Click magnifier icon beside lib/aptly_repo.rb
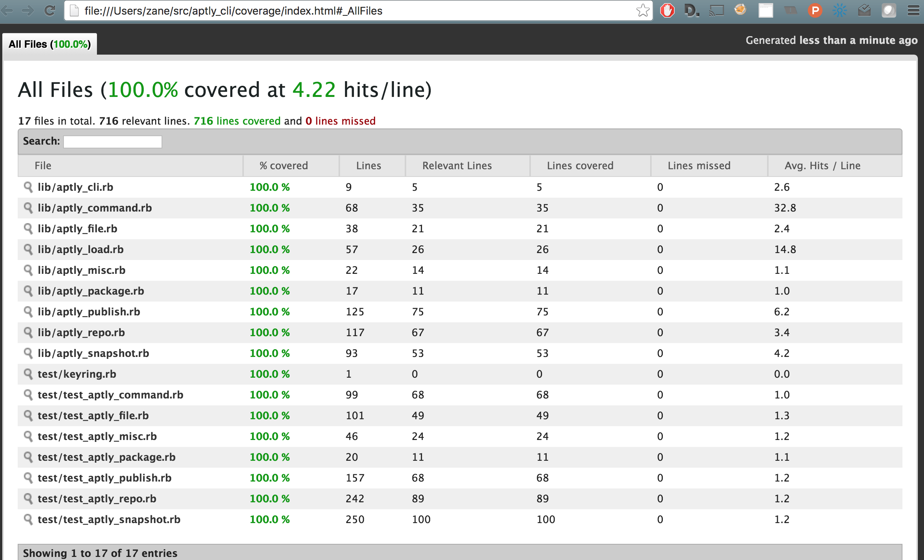Viewport: 924px width, 560px height. click(28, 333)
